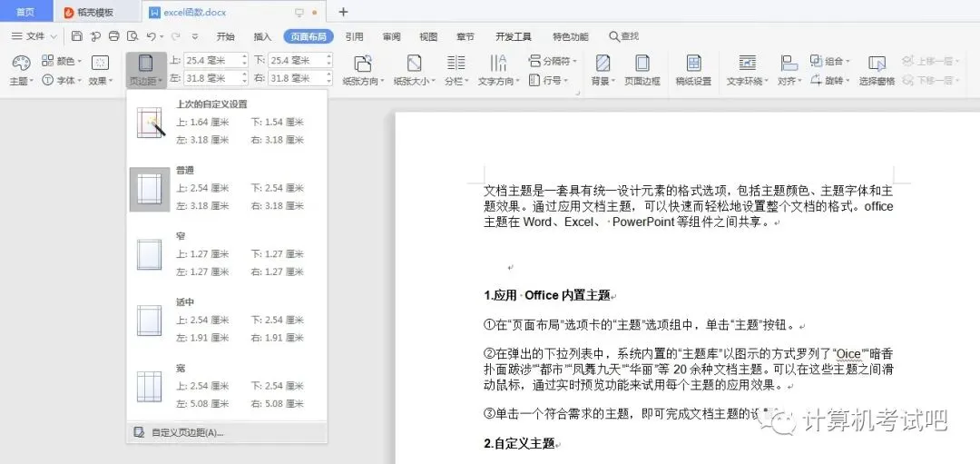Switch to the 引用 ribbon tab
The image size is (980, 464).
[355, 36]
